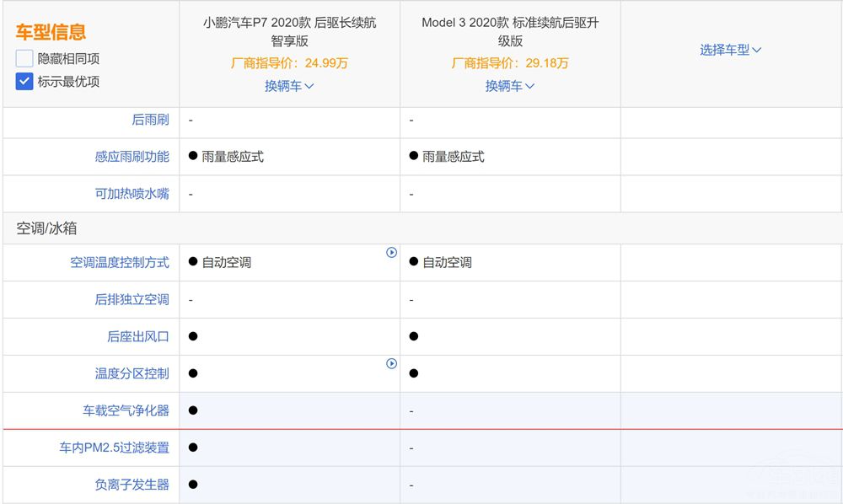Click price 厂商指导价：29.18万
This screenshot has height=504, width=843.
tap(510, 63)
